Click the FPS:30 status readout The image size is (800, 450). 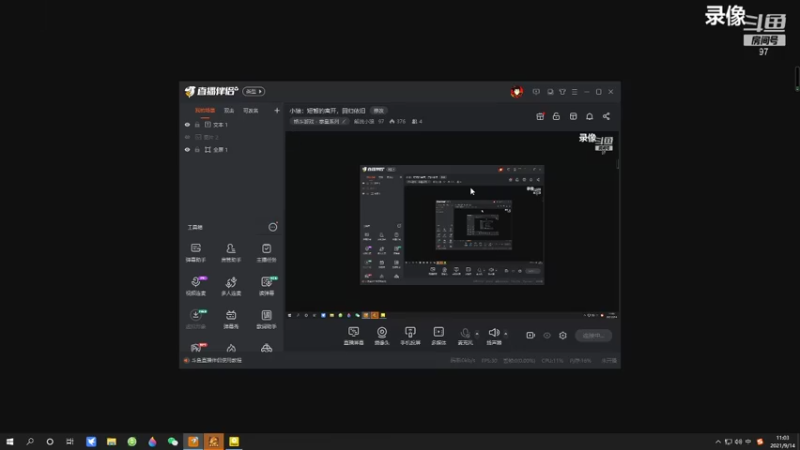coord(489,361)
